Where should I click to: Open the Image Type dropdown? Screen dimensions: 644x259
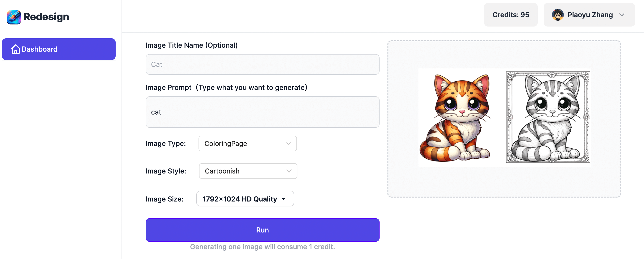click(247, 144)
